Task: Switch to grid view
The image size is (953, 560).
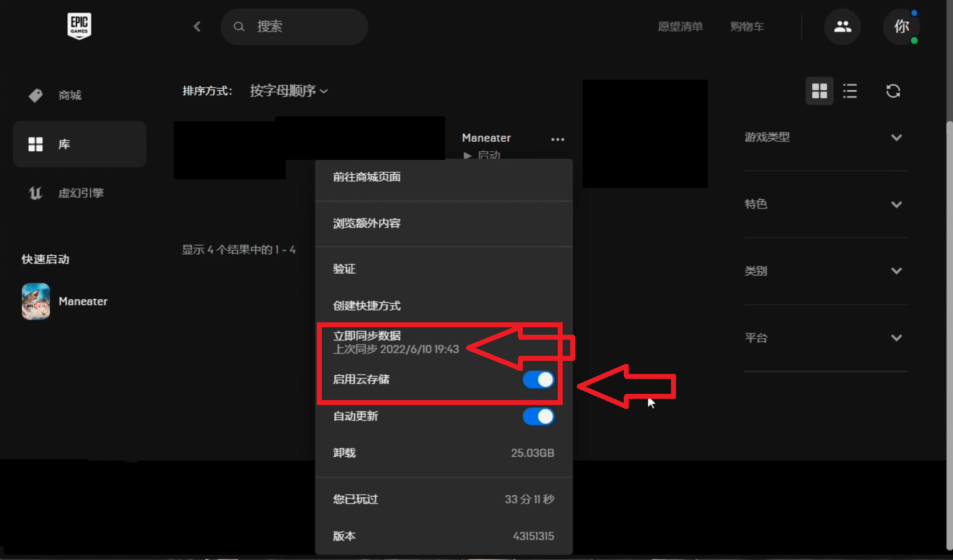Action: click(x=820, y=91)
